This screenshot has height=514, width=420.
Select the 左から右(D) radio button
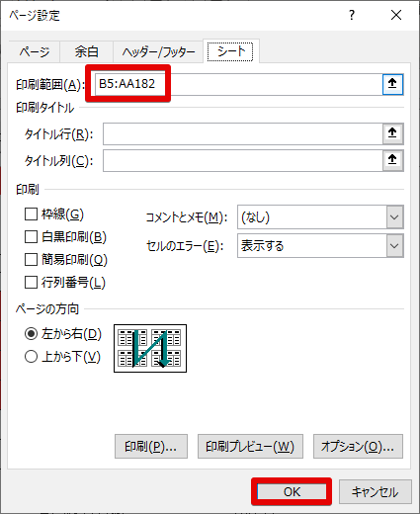[x=31, y=334]
